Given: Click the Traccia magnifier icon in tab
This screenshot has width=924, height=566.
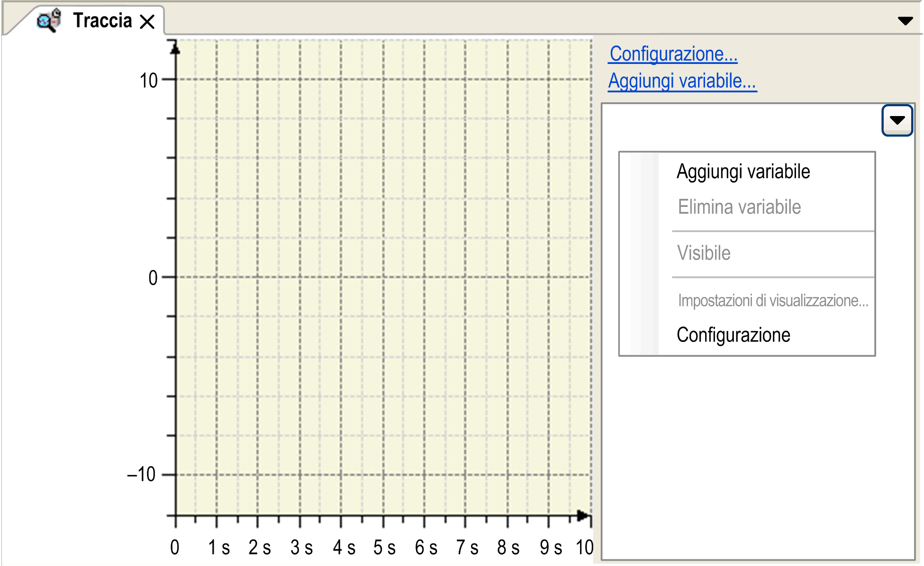Looking at the screenshot, I should pyautogui.click(x=49, y=21).
